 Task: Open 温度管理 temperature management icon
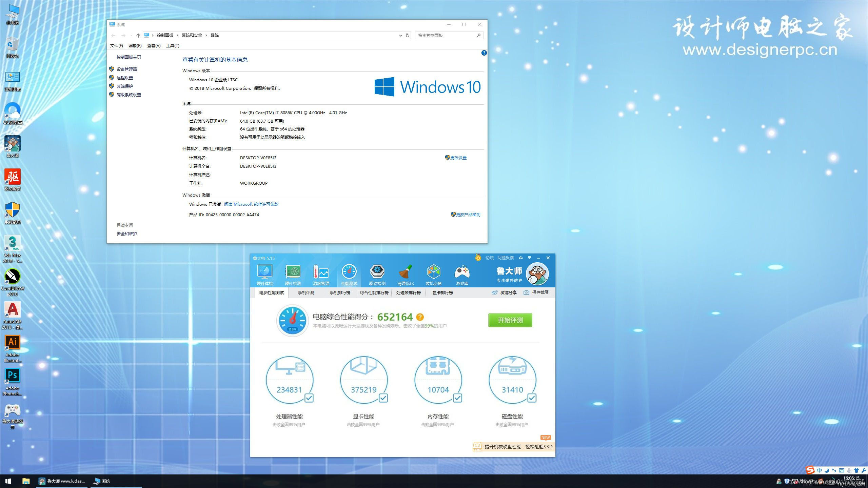(x=321, y=275)
